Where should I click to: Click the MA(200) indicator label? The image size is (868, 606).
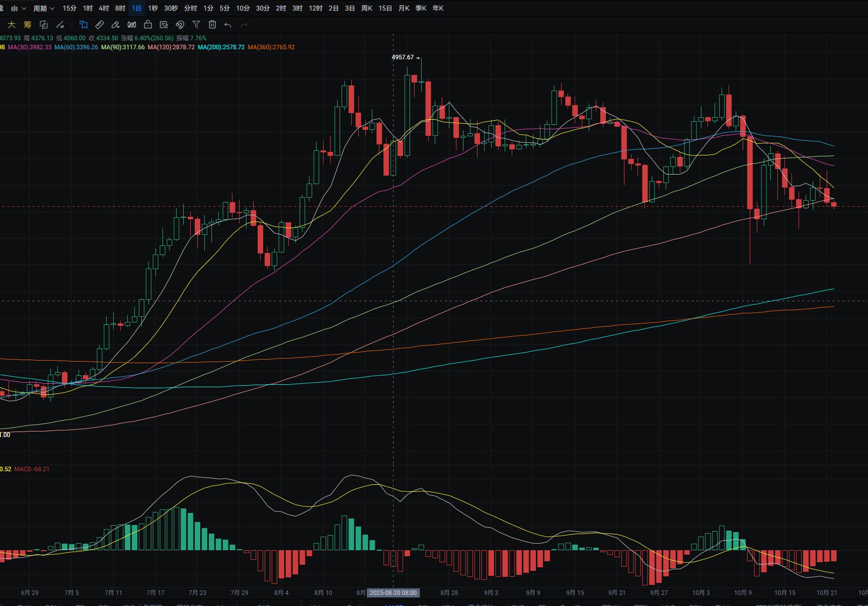(x=221, y=47)
